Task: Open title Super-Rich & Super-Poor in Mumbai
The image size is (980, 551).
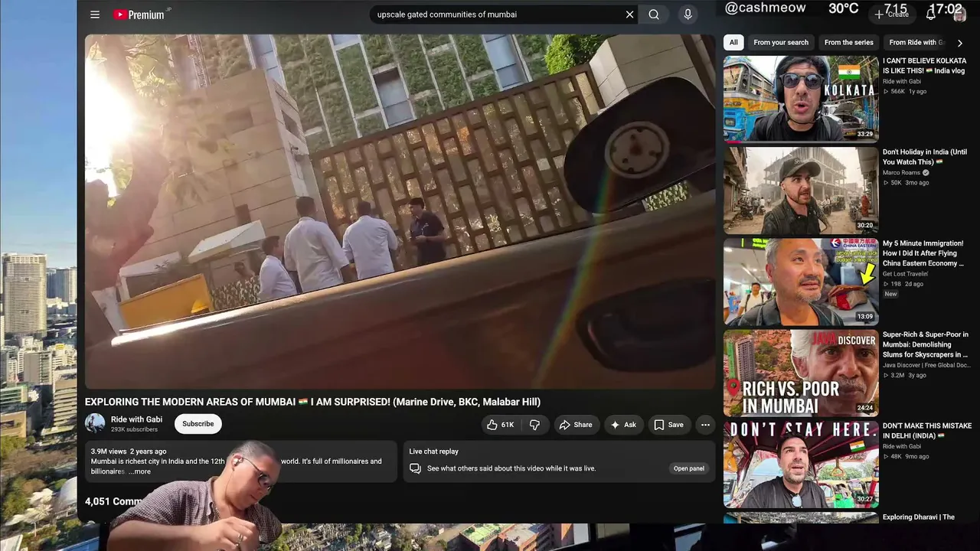Action: tap(926, 344)
